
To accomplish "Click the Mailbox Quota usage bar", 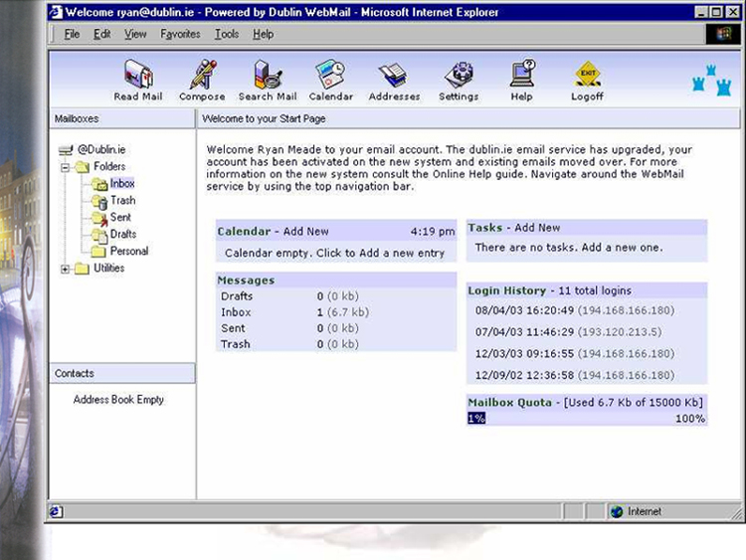I will point(587,419).
